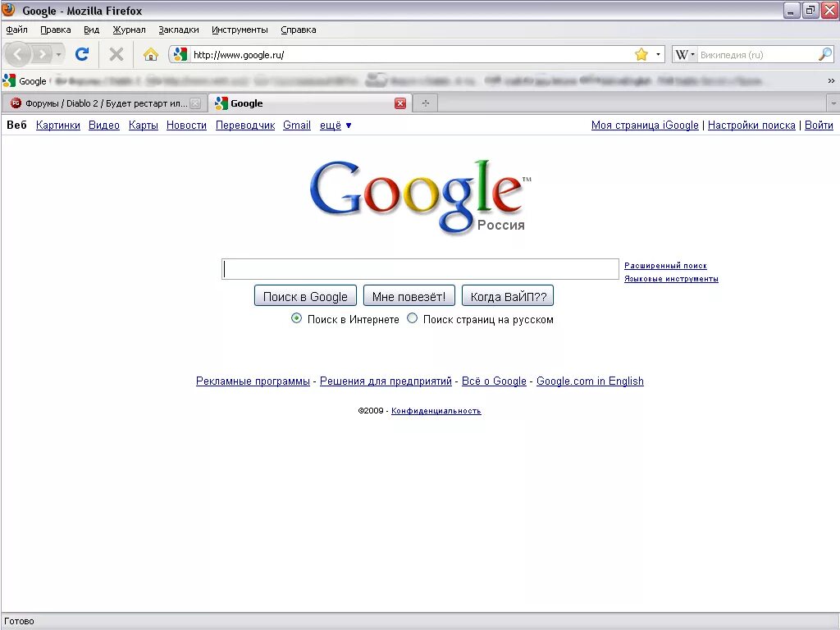Click the magnifier search icon in search box
The width and height of the screenshot is (840, 630).
(x=825, y=54)
